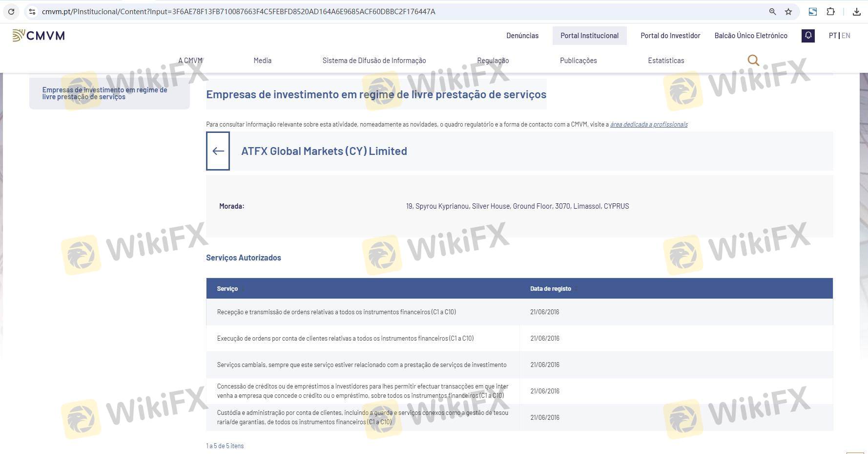Open site information icon in address bar

32,12
